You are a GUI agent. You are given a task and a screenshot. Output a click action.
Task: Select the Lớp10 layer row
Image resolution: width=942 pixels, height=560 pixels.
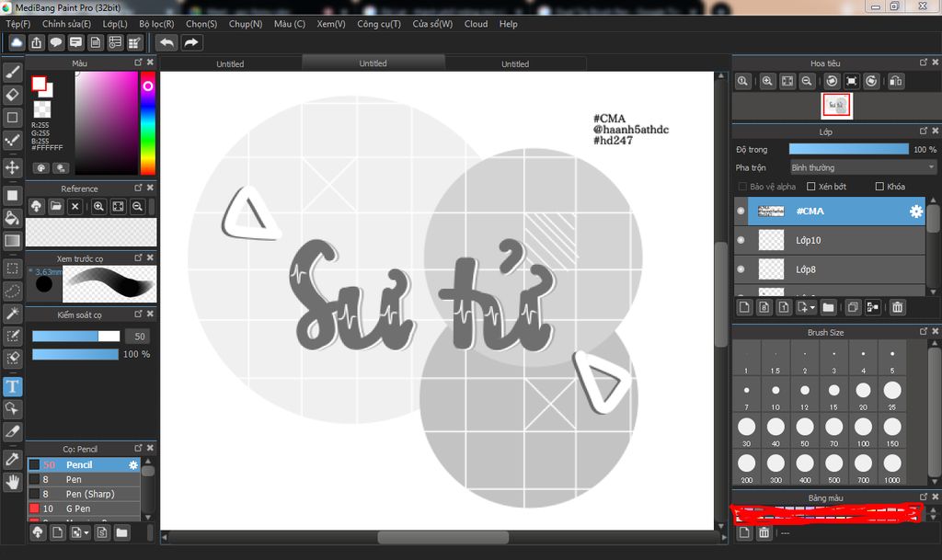(830, 240)
